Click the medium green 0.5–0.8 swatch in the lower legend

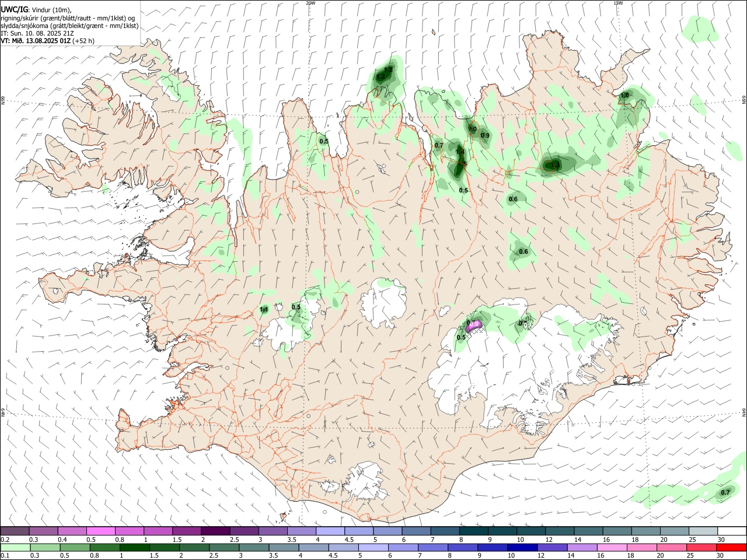pos(75,548)
